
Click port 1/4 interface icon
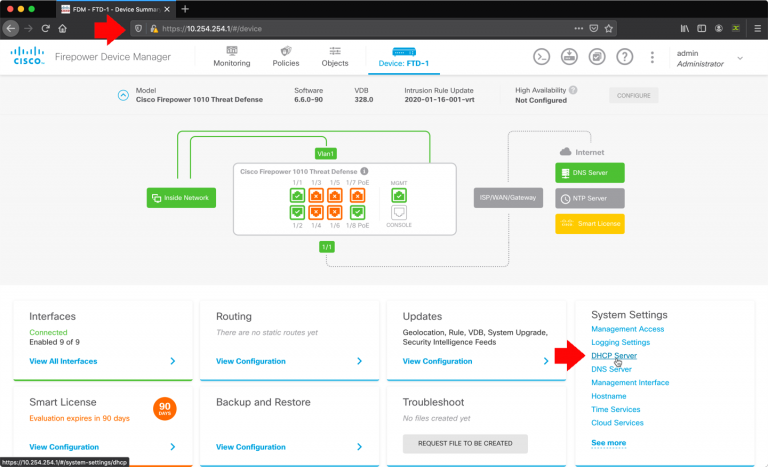pos(316,213)
